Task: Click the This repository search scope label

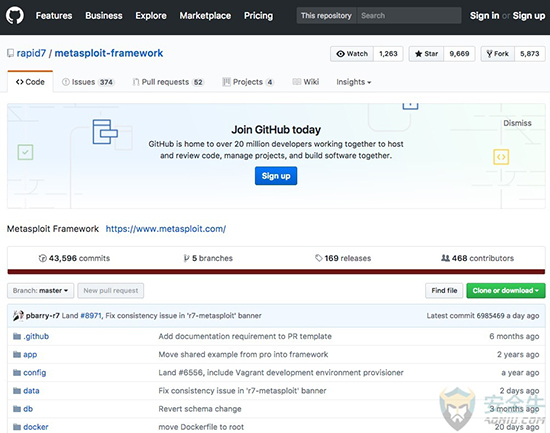Action: tap(326, 16)
